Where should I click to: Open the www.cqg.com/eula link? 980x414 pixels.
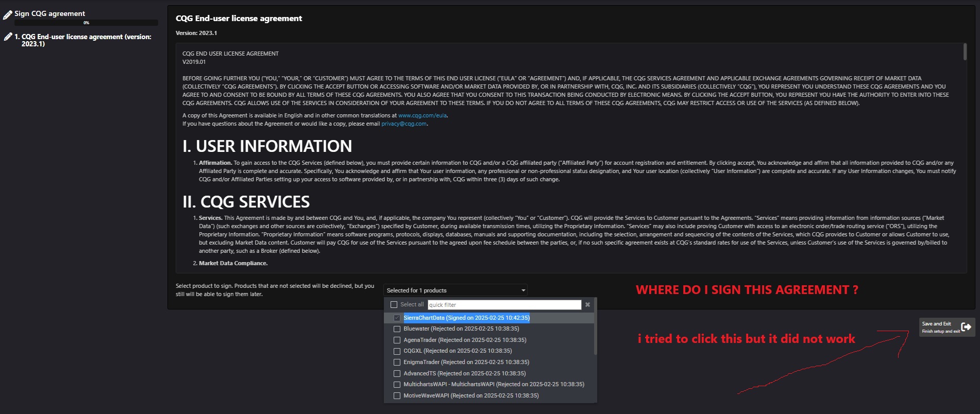(423, 115)
